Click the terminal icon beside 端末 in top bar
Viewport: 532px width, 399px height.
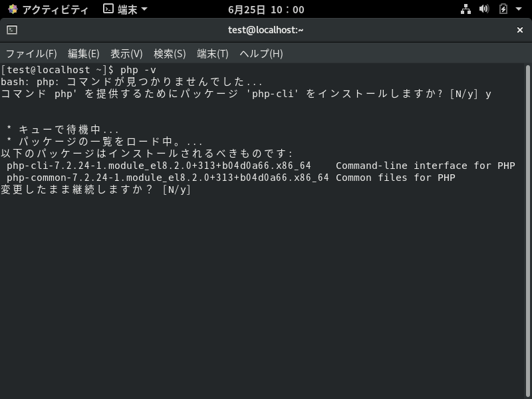108,9
